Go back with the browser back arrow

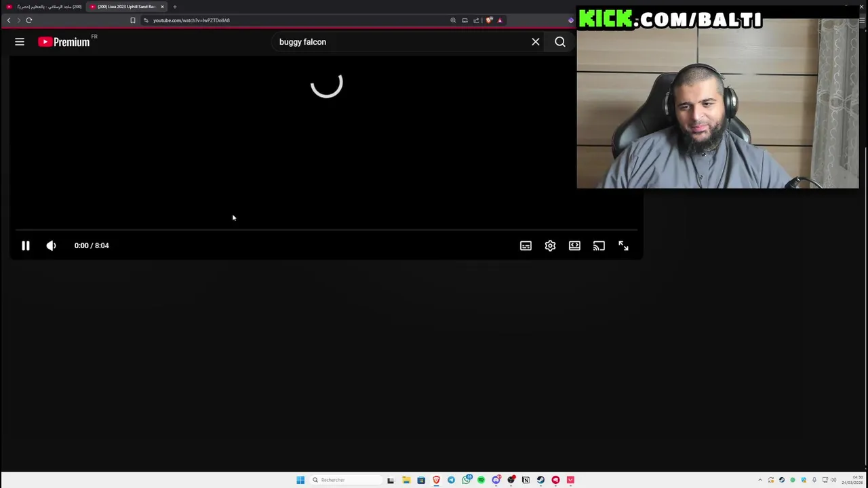click(x=9, y=20)
